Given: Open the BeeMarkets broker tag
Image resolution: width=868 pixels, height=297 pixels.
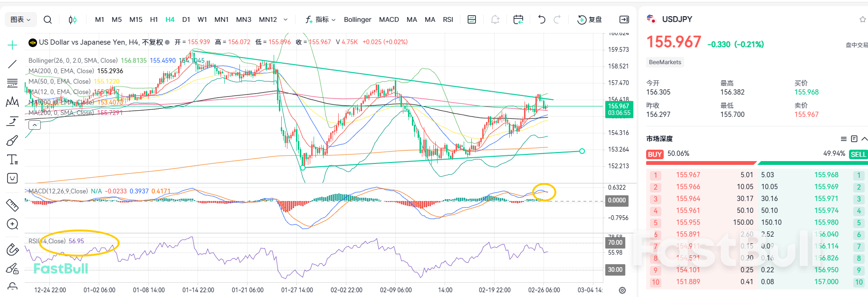Looking at the screenshot, I should (x=665, y=62).
